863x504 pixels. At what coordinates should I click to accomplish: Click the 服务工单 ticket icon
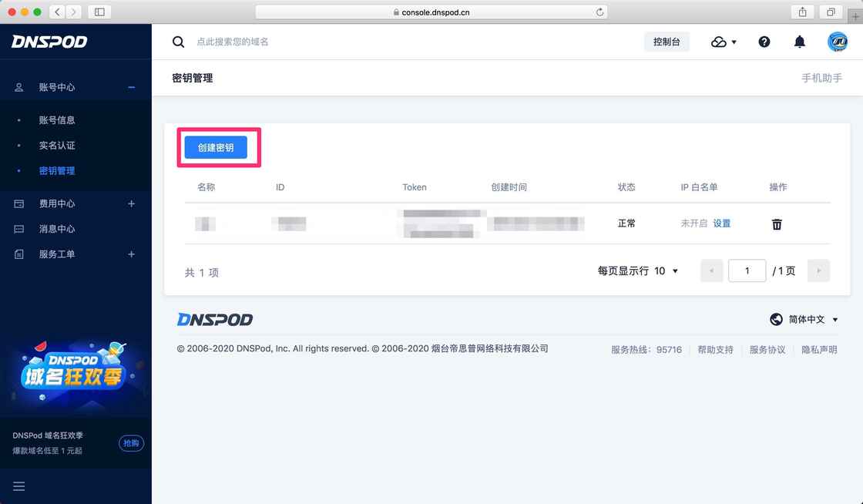(x=18, y=254)
